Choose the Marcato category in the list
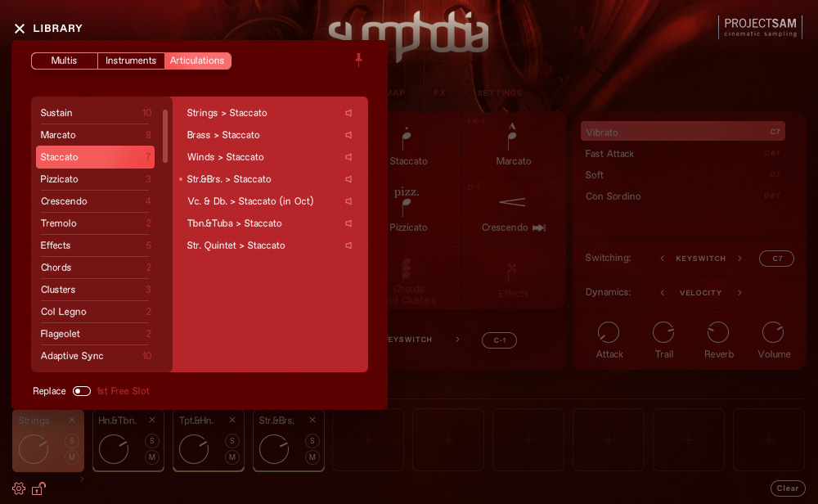818x504 pixels. tap(96, 135)
